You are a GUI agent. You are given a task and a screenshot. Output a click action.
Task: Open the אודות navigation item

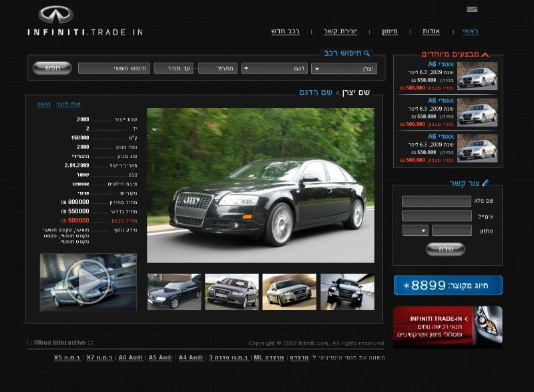click(x=431, y=31)
